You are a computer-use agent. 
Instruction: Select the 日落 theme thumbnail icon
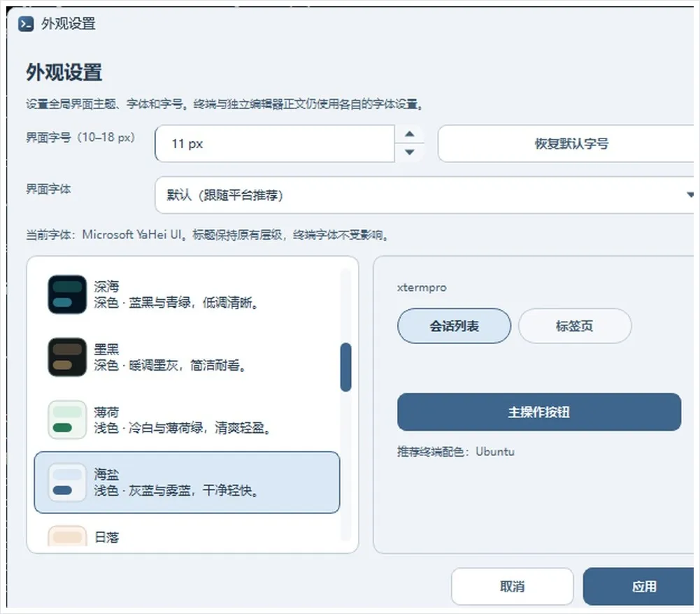[x=67, y=536]
